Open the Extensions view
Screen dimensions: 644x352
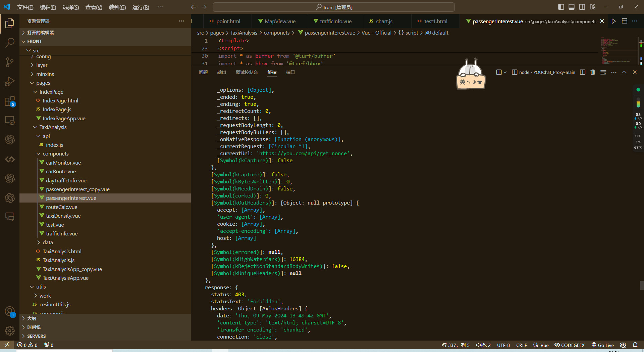click(x=10, y=101)
